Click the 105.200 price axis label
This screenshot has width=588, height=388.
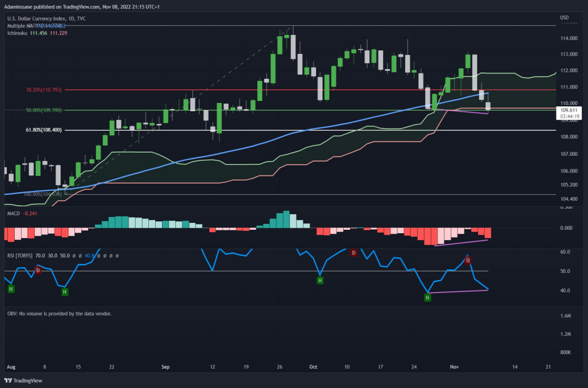point(568,185)
